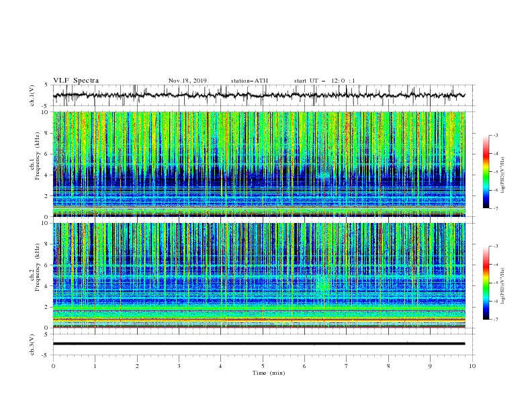Click the 'ch.3(V)' axis label
Image resolution: width=532 pixels, height=411 pixels.
pos(32,345)
